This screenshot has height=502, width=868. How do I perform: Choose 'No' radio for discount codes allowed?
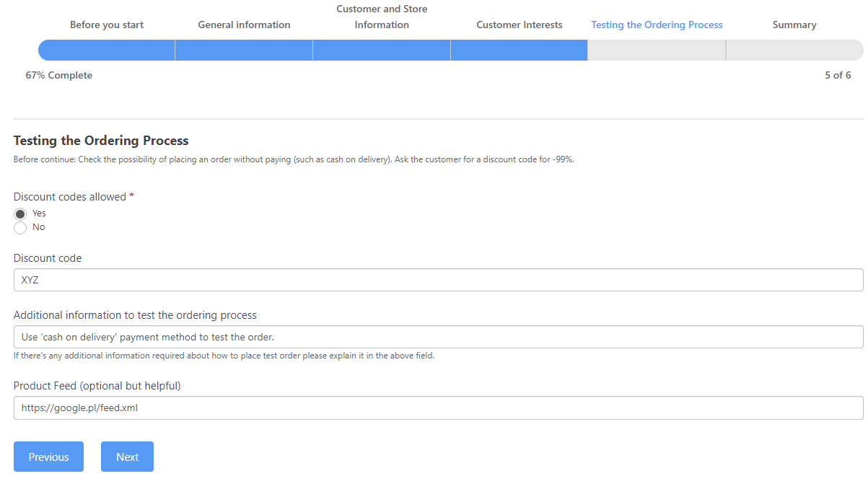click(20, 228)
